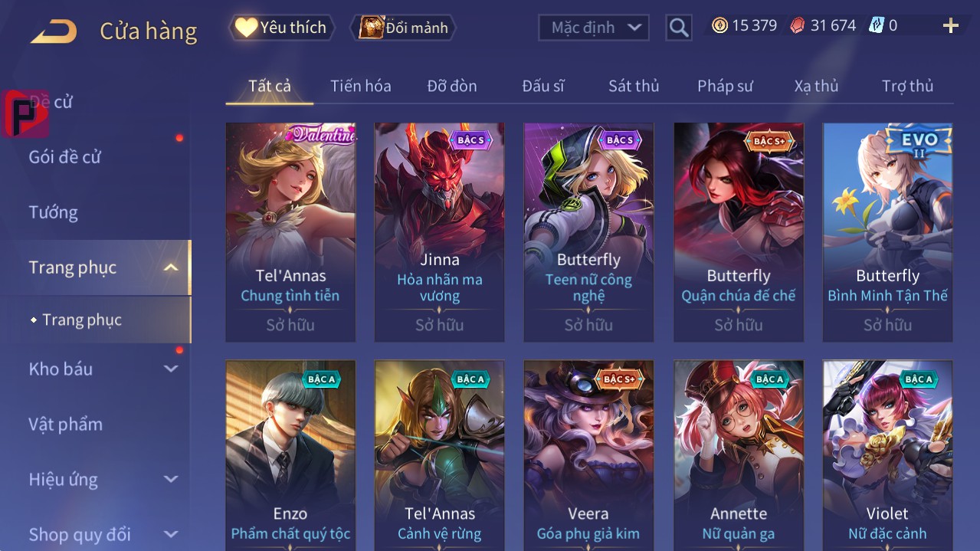Expand the Hiệu ứng sidebar section

171,479
